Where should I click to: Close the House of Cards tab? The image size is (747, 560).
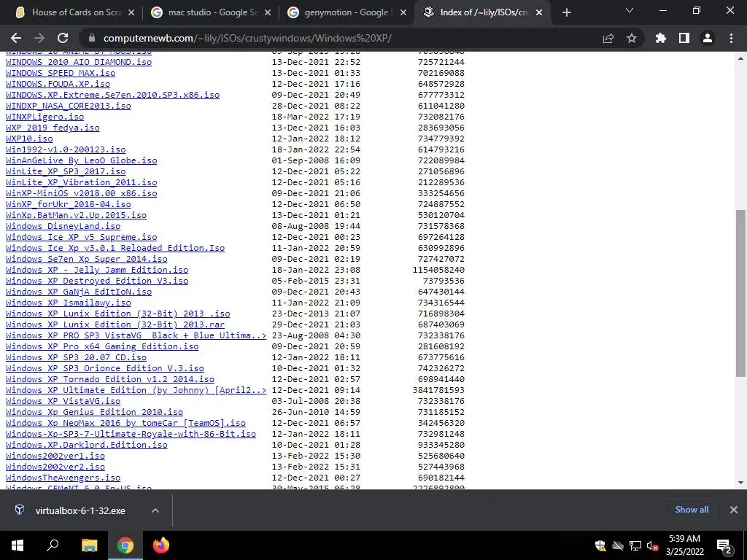click(x=131, y=12)
